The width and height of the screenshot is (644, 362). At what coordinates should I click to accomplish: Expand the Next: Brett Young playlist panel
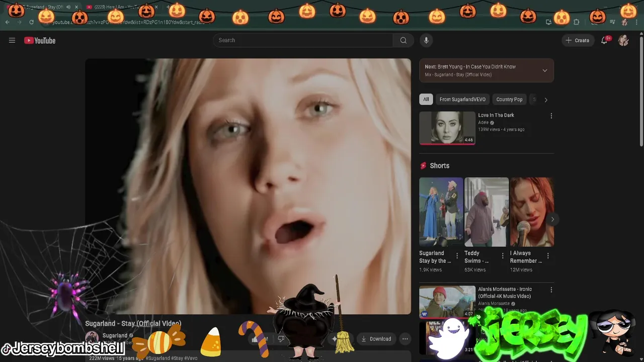[545, 70]
